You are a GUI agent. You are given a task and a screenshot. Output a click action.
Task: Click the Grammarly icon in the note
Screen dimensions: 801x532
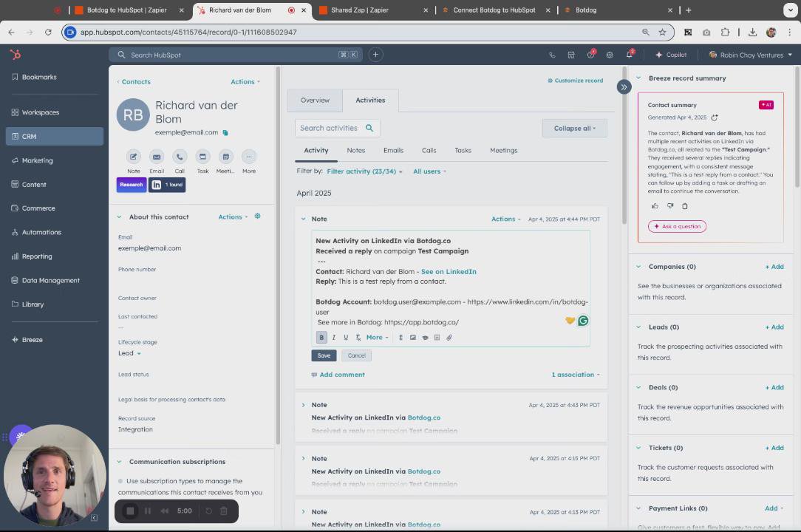pyautogui.click(x=583, y=321)
